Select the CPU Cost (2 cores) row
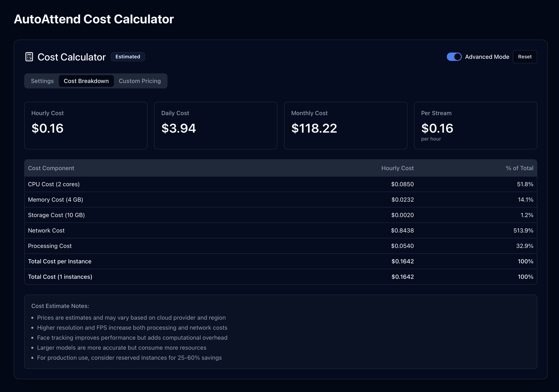The width and height of the screenshot is (559, 392). pyautogui.click(x=281, y=184)
